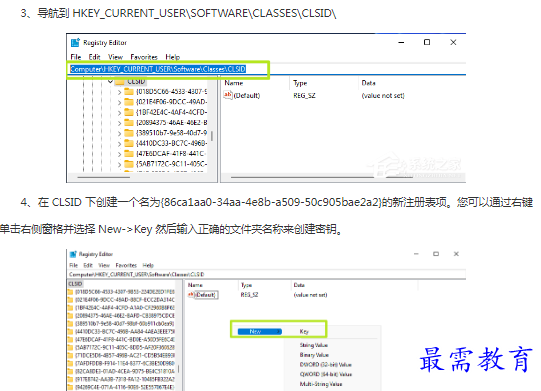Screen dimensions: 541x391
Task: Expand {5AB7172C-9C11 key in step 3 tree
Action: pyautogui.click(x=119, y=165)
